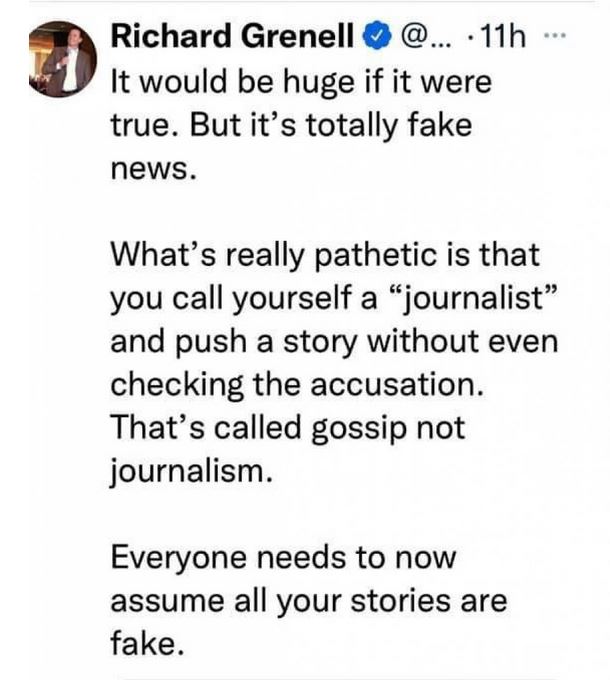Click the final word "fake."
Image resolution: width=610 pixels, height=680 pixels.
coord(146,644)
